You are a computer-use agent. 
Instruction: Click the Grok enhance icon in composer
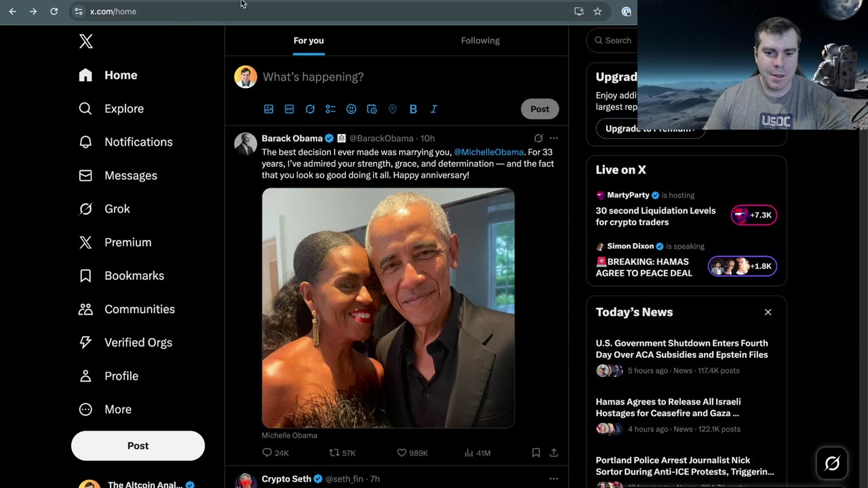pyautogui.click(x=310, y=109)
